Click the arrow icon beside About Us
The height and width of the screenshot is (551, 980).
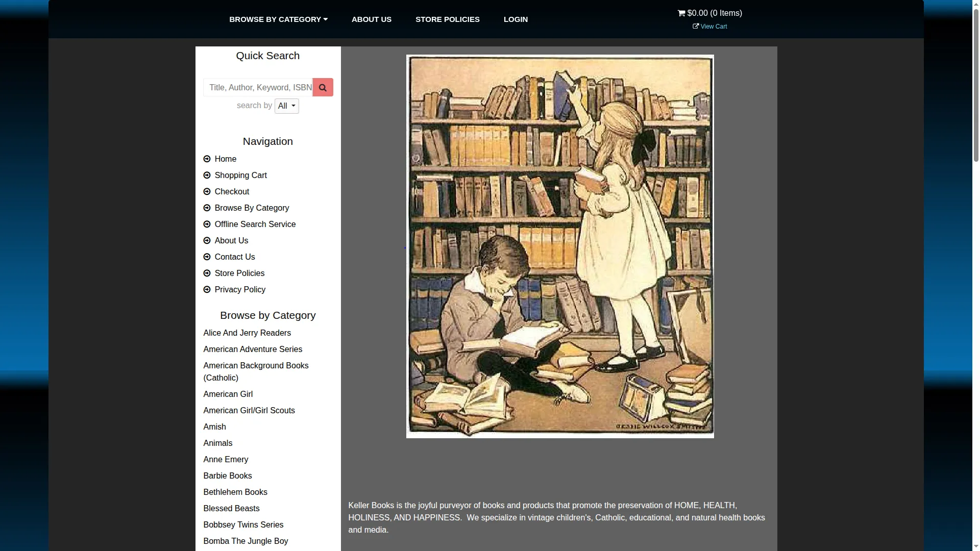click(207, 241)
